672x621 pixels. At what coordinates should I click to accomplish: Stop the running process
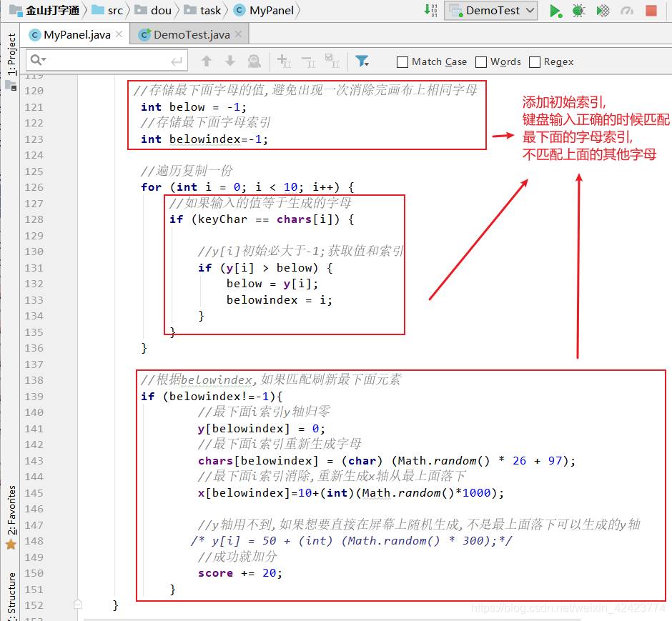[x=651, y=11]
